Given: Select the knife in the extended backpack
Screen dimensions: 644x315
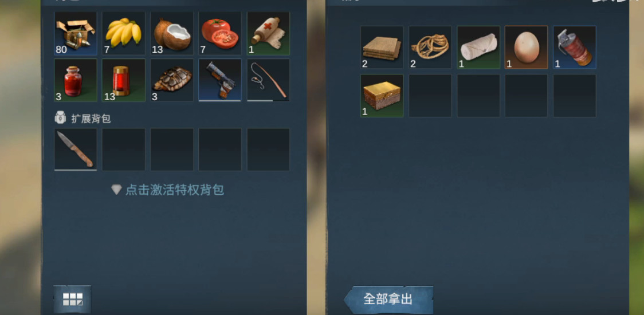Looking at the screenshot, I should [76, 149].
